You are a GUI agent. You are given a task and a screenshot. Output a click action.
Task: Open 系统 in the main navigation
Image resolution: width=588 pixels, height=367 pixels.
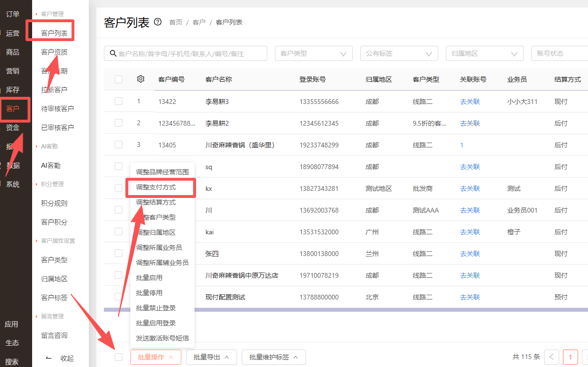click(13, 184)
